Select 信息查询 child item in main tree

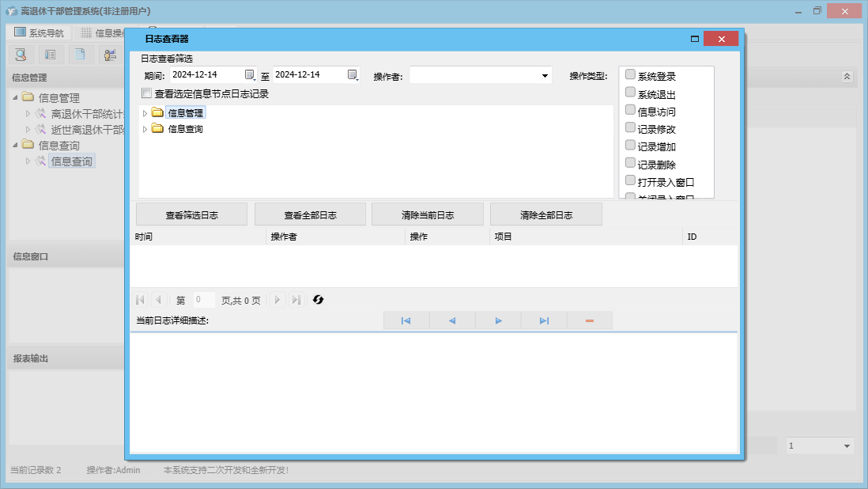pos(71,161)
